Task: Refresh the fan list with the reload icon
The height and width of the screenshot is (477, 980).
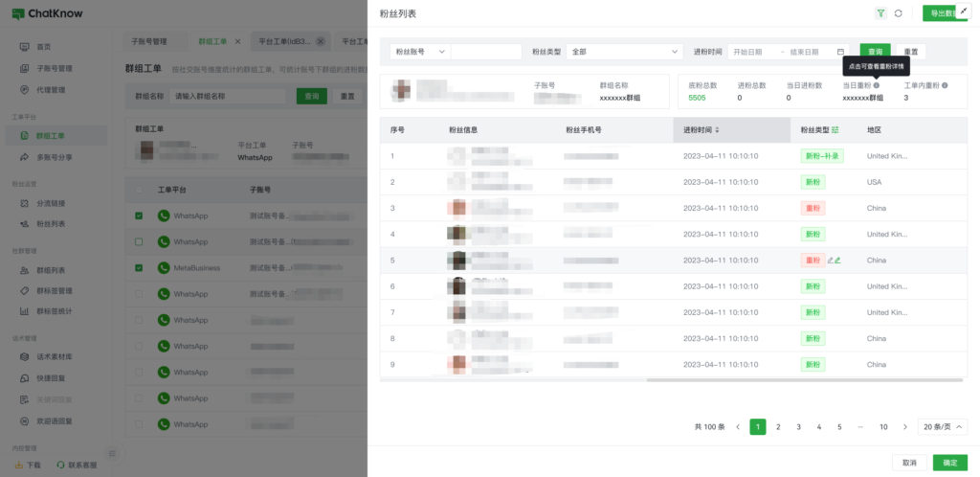Action: click(898, 13)
